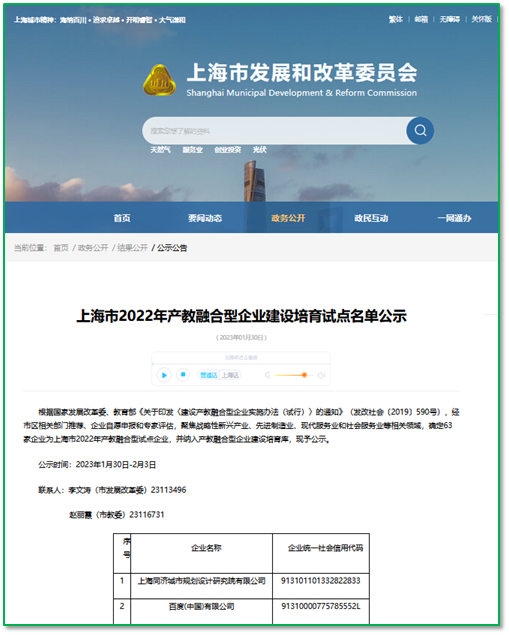
Task: Click the 无障碍 accessibility link
Action: (x=449, y=19)
